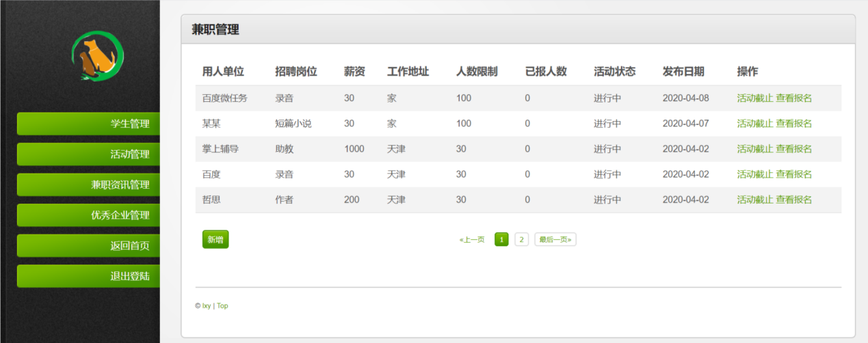This screenshot has height=343, width=868.
Task: Click the 新增 button
Action: [215, 239]
